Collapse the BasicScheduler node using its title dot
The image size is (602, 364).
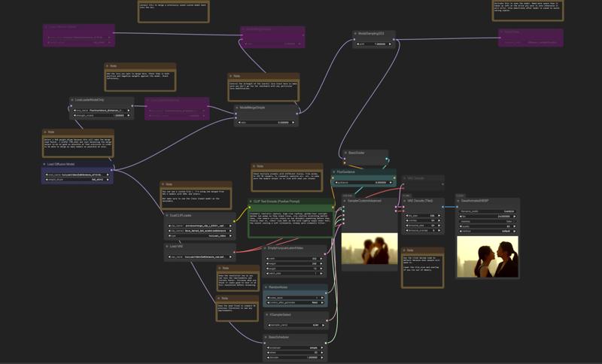266,337
